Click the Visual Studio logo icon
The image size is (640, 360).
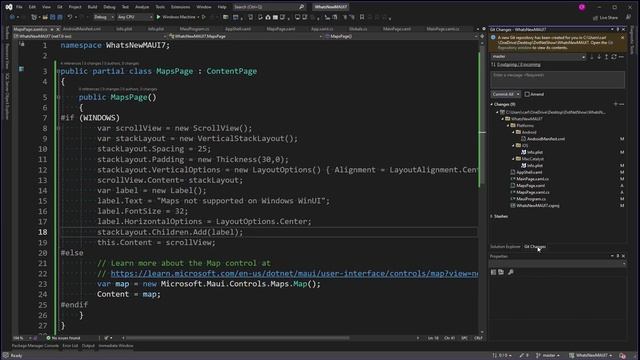[8, 7]
